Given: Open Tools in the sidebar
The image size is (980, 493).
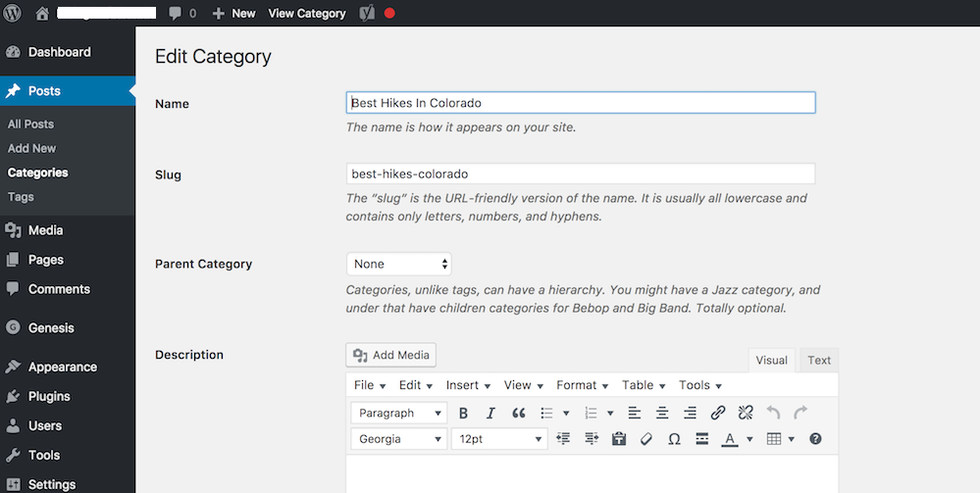Looking at the screenshot, I should [x=68, y=456].
